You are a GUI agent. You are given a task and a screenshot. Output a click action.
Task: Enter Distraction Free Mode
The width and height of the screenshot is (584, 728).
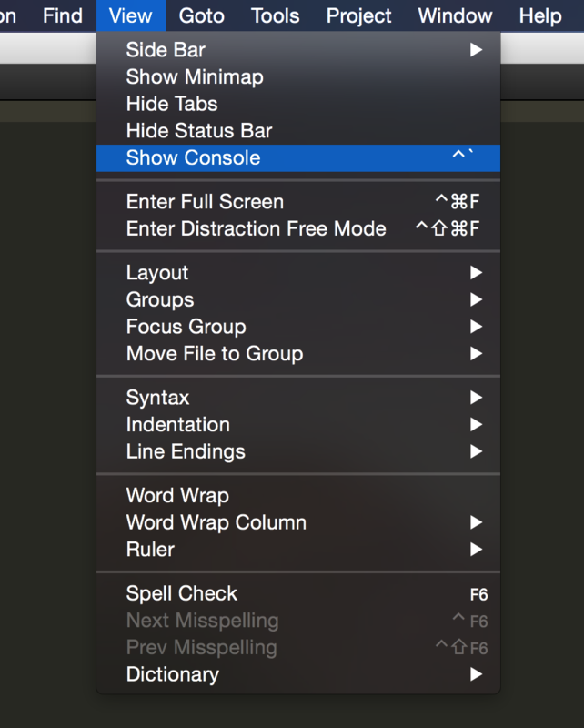[256, 229]
